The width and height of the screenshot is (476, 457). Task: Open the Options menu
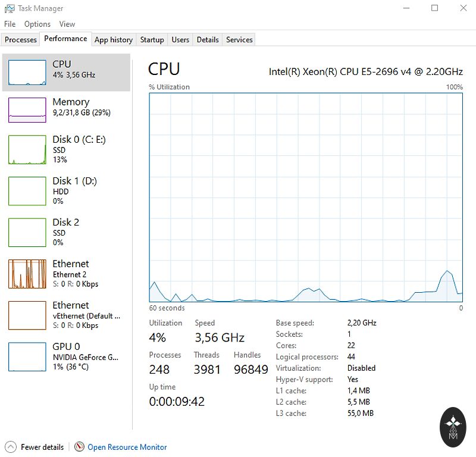[37, 24]
